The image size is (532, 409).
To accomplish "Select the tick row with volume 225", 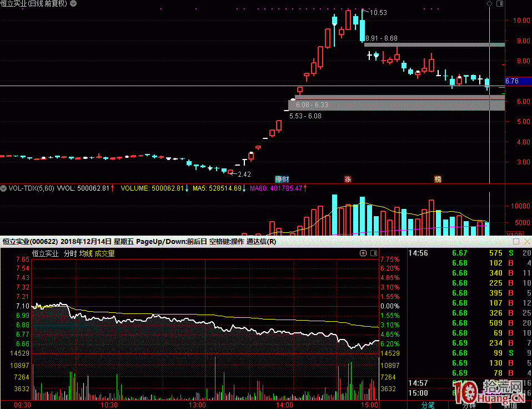I will click(470, 283).
